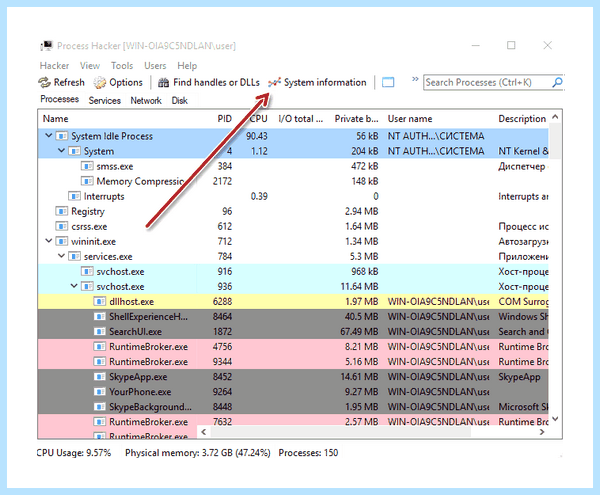
Task: Select the svchost.exe row with PID 936
Action: click(x=293, y=287)
